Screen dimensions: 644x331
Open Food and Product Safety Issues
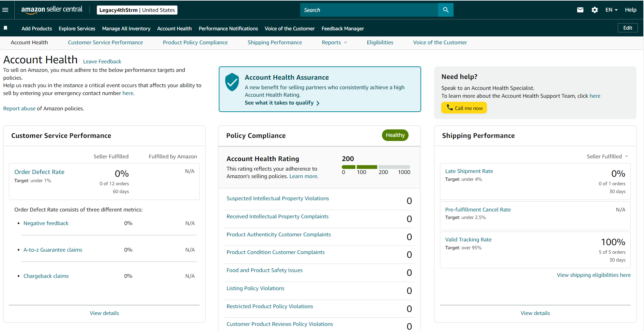coord(264,270)
